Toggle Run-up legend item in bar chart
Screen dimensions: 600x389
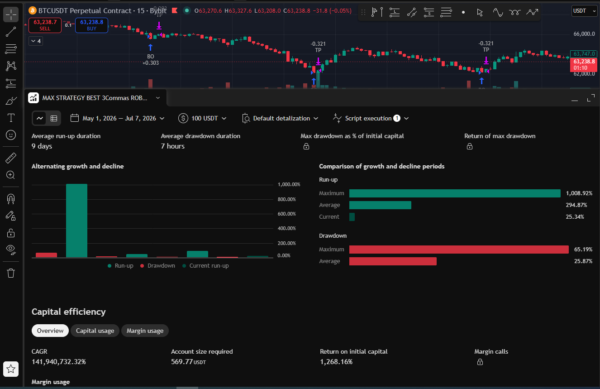121,266
